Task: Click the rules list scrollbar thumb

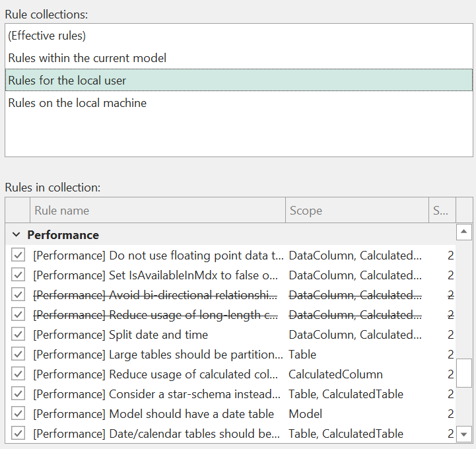Action: (464, 372)
